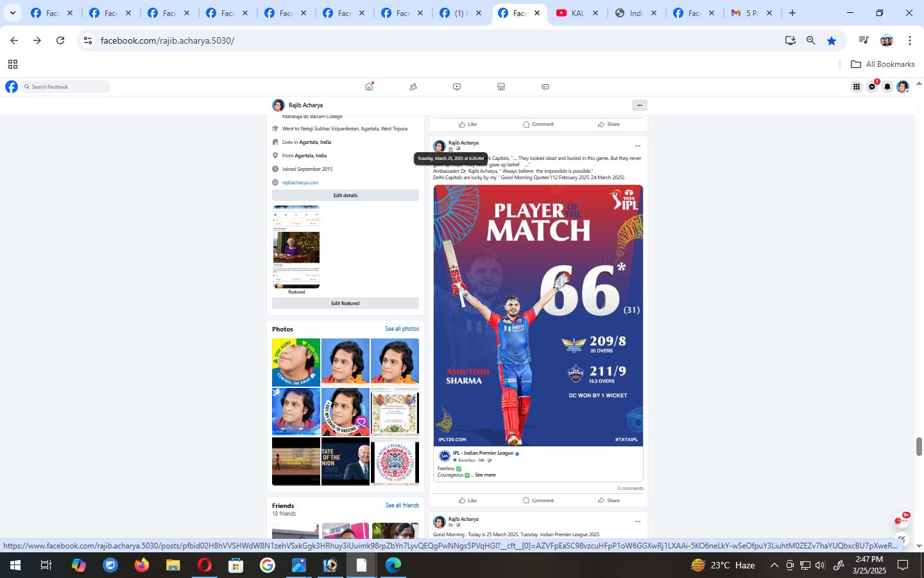
Task: Share the Player of the Match post
Action: [609, 500]
